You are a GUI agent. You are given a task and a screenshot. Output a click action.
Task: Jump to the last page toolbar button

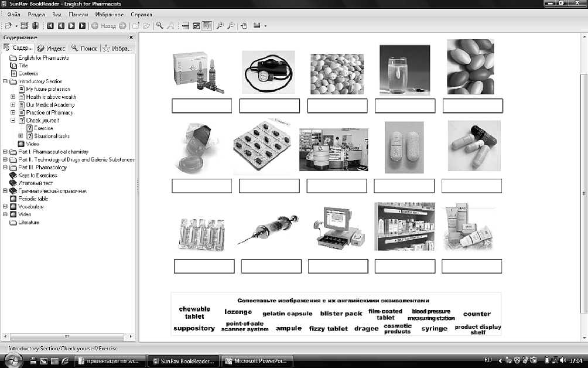82,26
